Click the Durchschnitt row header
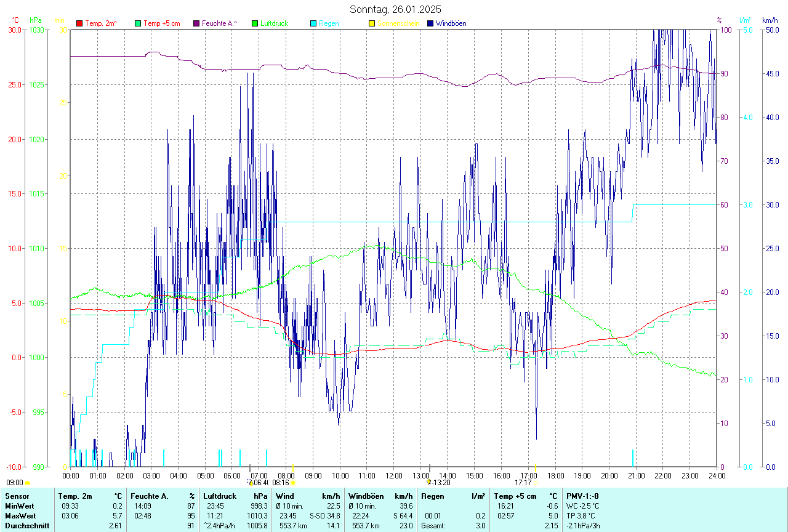Viewport: 788px width, 532px height. coord(27,525)
